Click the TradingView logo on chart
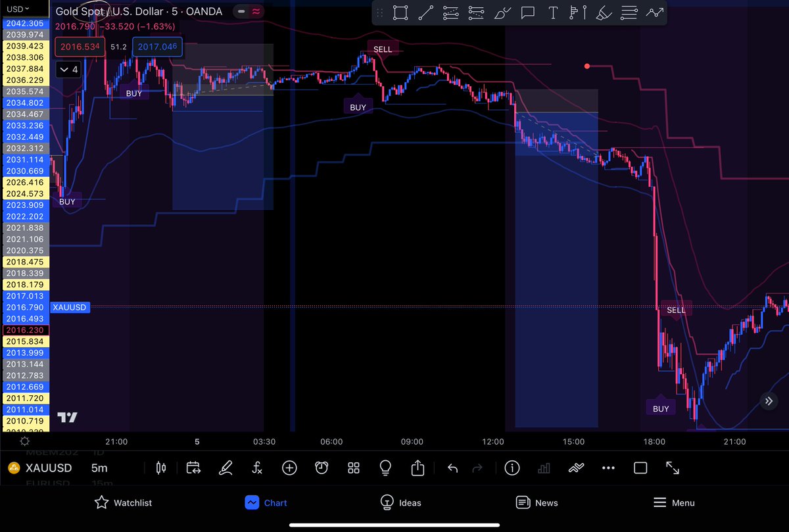789x532 pixels. (67, 417)
